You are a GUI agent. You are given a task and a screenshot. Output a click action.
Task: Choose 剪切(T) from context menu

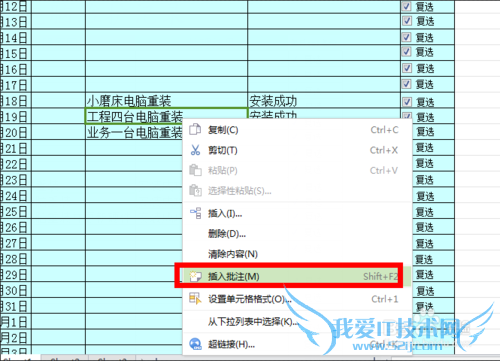coord(298,150)
